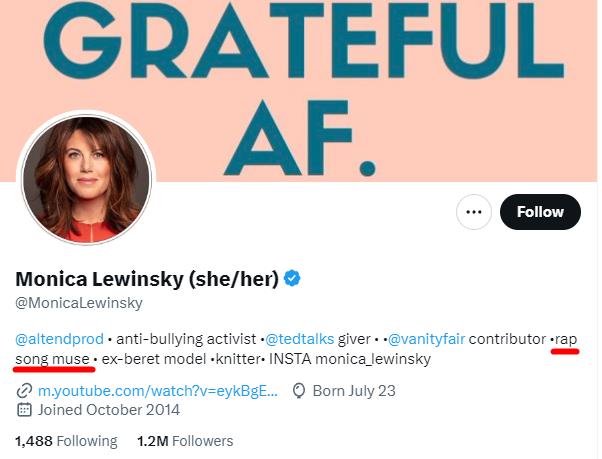Click the @MonicaLewinsky handle text
Screen dimensions: 602x459
coord(79,303)
